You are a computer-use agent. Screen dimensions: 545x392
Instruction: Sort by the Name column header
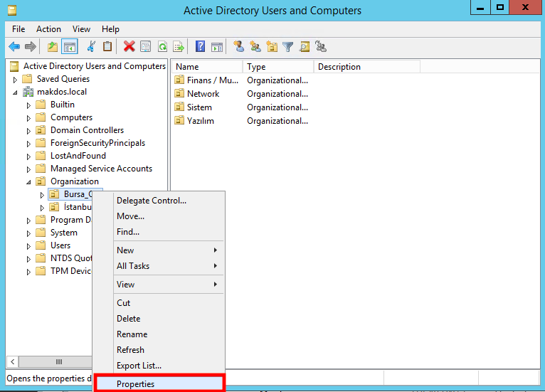207,67
